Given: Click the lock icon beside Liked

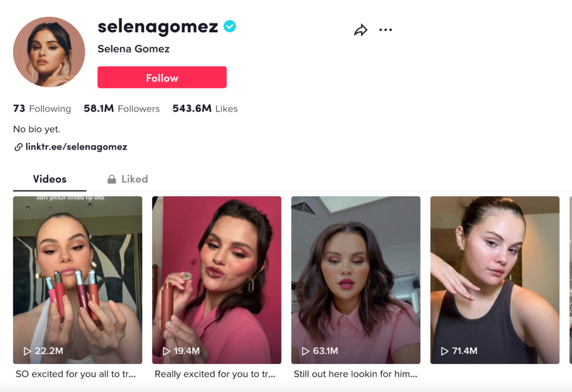Looking at the screenshot, I should 111,179.
